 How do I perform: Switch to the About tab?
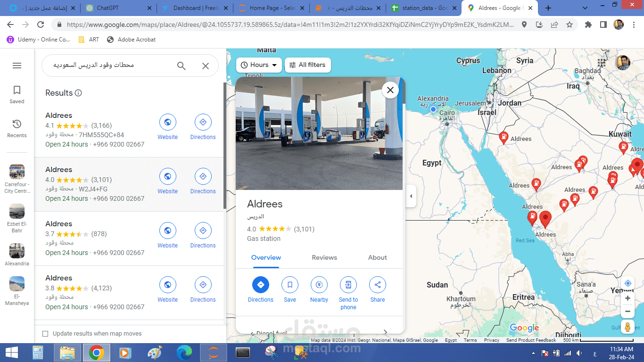coord(377,257)
